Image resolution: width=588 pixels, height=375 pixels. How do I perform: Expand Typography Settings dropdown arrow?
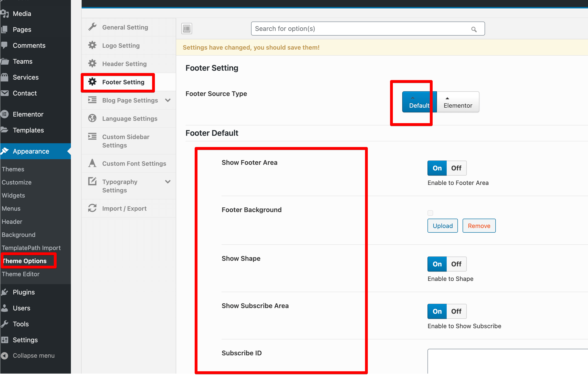(168, 181)
